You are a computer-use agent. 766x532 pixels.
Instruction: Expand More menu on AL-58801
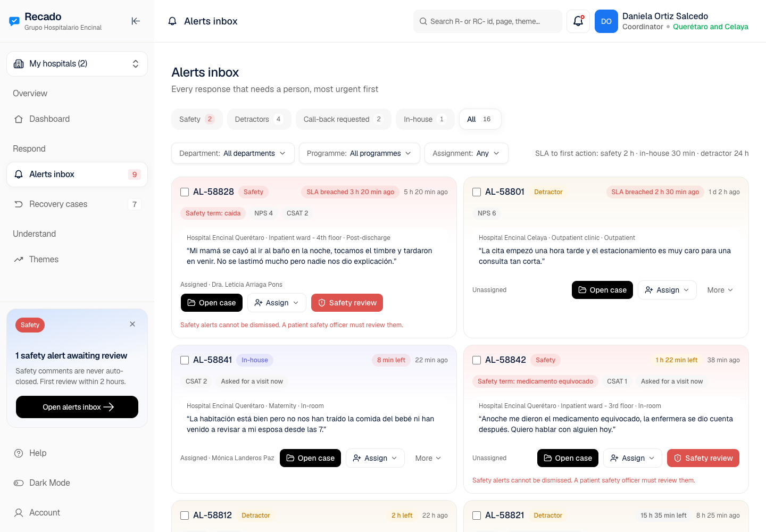720,290
